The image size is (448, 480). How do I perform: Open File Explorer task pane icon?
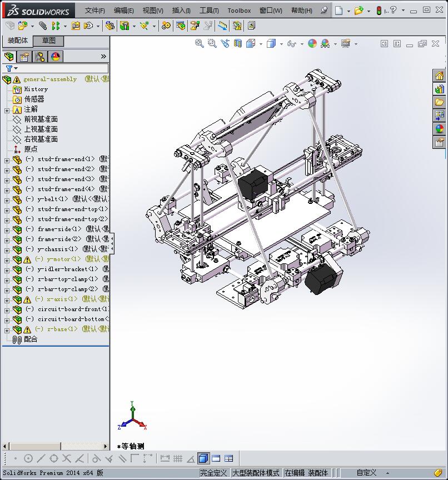pyautogui.click(x=440, y=102)
